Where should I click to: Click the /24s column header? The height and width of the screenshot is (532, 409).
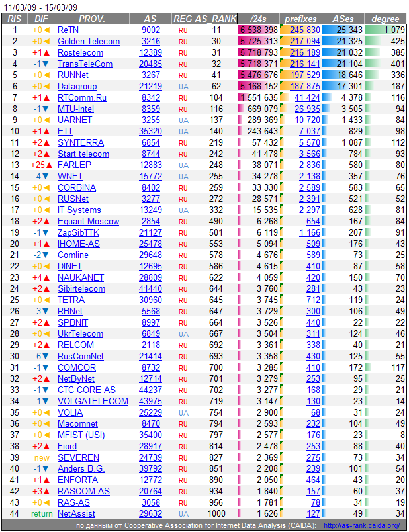tap(258, 19)
